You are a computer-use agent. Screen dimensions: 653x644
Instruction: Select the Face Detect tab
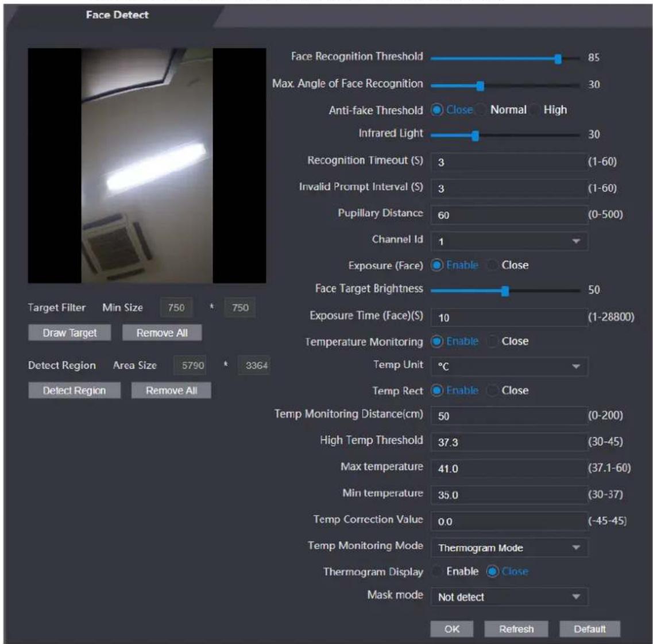[117, 15]
